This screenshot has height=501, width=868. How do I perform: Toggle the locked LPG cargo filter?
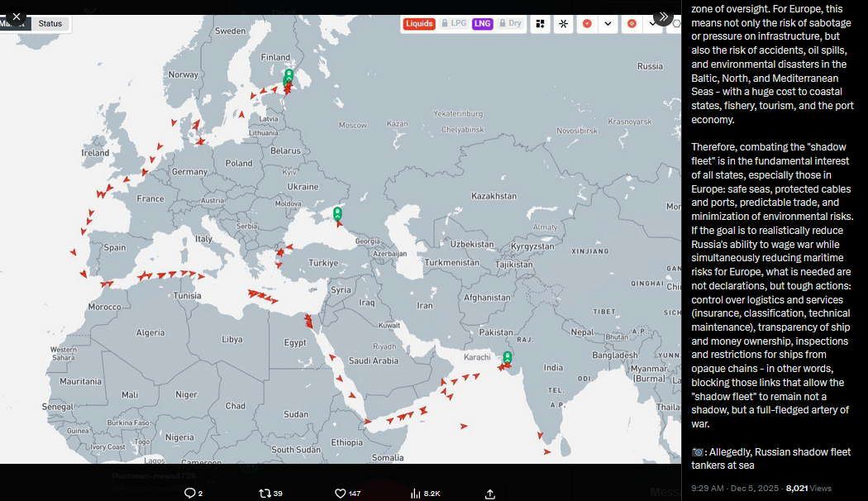coord(453,24)
